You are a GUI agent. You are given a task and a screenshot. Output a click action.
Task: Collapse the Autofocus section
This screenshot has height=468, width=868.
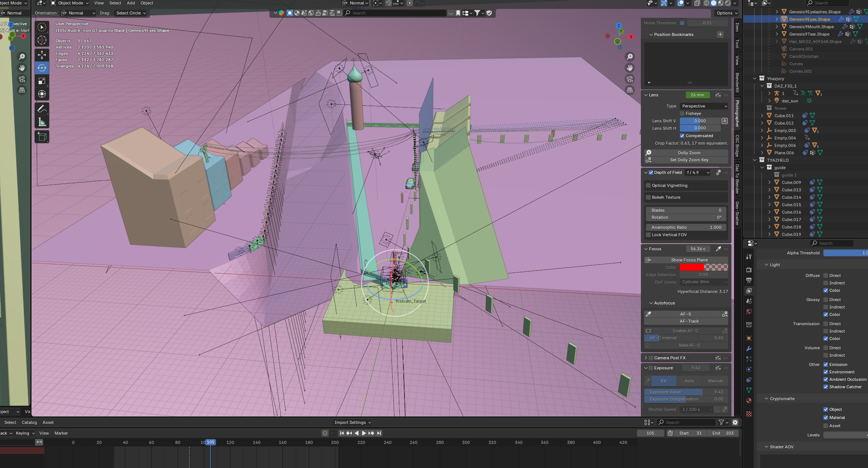pos(651,303)
